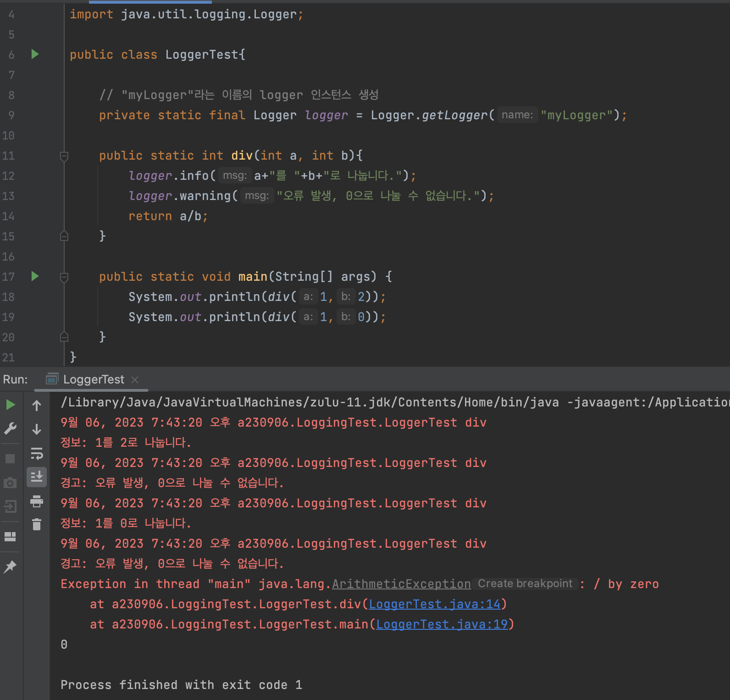730x700 pixels.
Task: Click the getLogger method call
Action: coord(454,115)
